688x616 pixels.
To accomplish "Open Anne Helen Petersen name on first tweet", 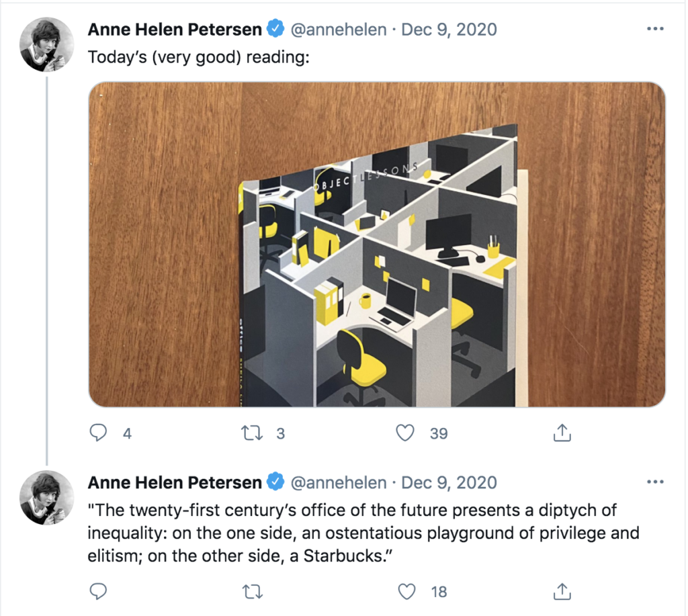I will point(175,30).
